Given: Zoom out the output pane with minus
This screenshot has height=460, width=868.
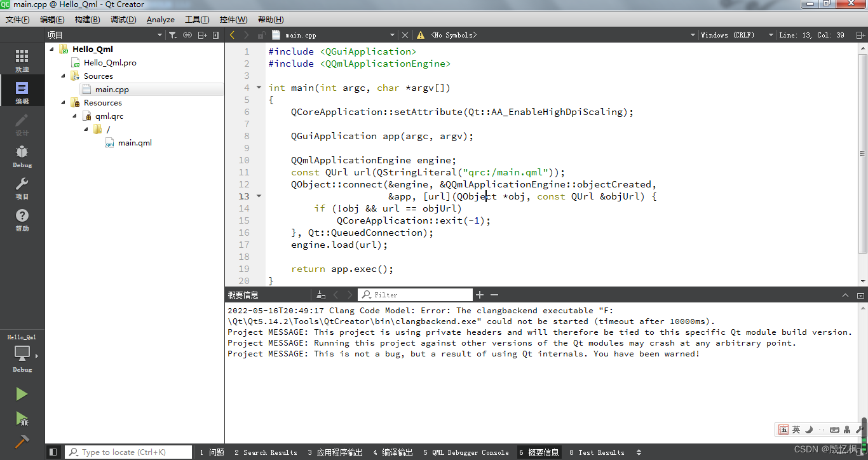Looking at the screenshot, I should (494, 295).
